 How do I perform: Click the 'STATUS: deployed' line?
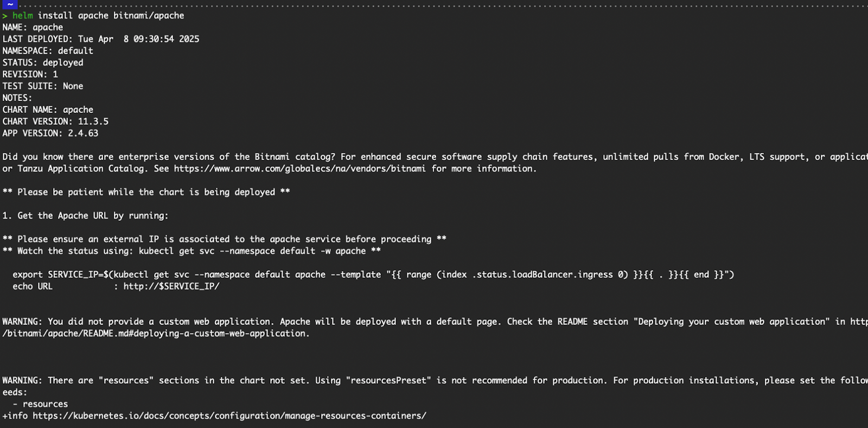coord(43,62)
